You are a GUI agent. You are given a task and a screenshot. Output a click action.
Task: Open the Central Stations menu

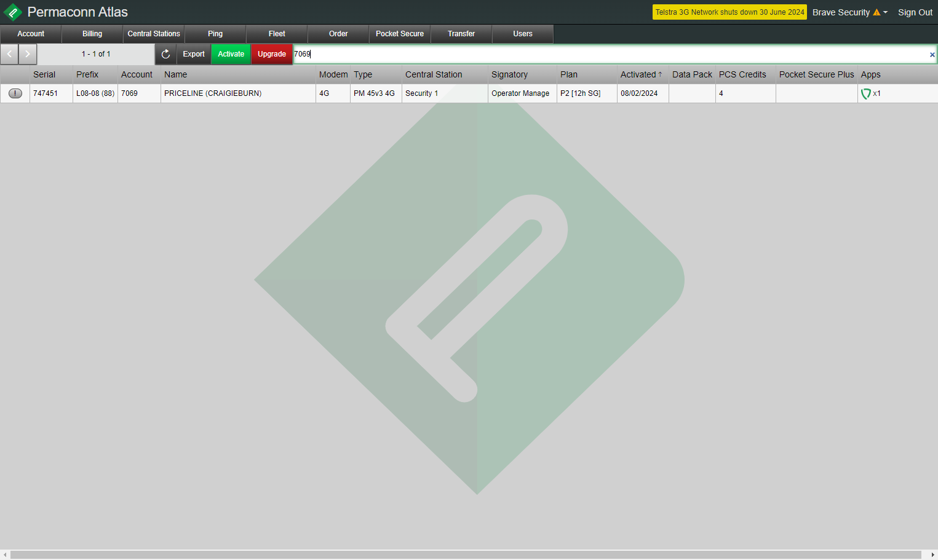click(x=154, y=34)
